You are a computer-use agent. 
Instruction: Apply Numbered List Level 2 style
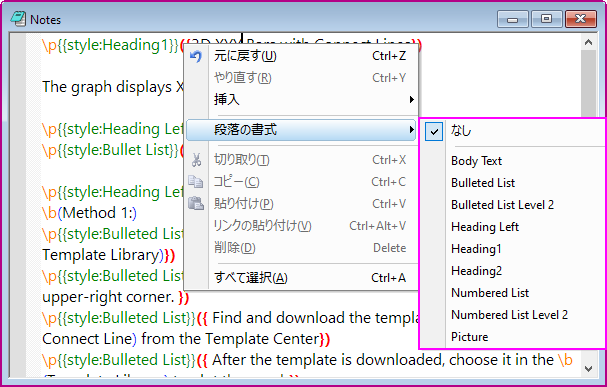513,315
